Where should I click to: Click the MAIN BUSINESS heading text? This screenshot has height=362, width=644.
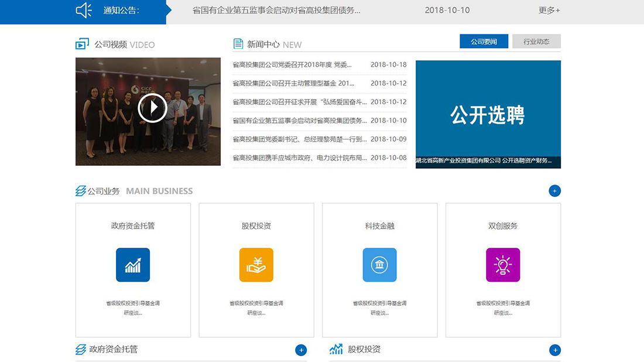pyautogui.click(x=159, y=191)
